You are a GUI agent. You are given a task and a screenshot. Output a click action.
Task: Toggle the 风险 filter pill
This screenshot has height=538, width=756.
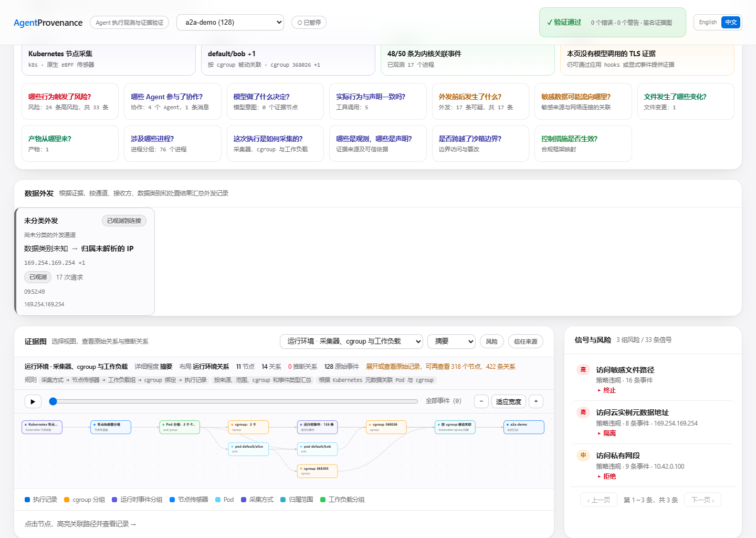coord(492,342)
